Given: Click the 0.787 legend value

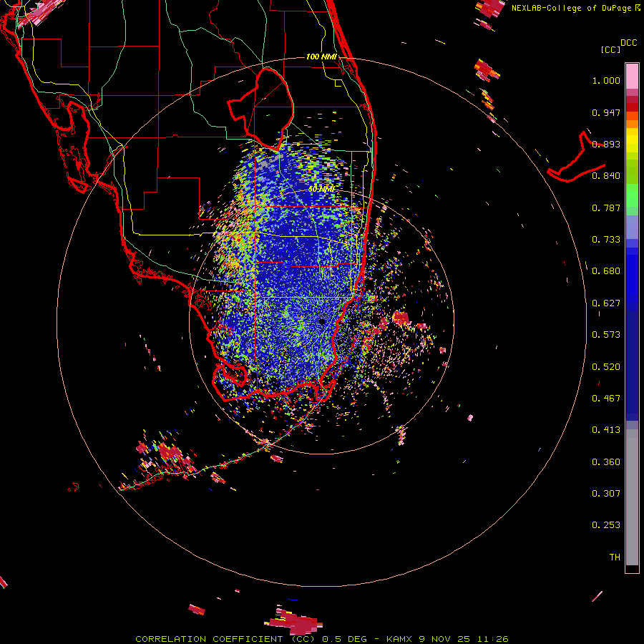Looking at the screenshot, I should 606,208.
